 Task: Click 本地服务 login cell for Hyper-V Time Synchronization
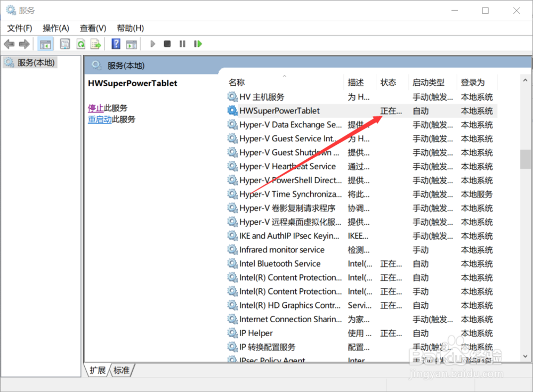[477, 194]
